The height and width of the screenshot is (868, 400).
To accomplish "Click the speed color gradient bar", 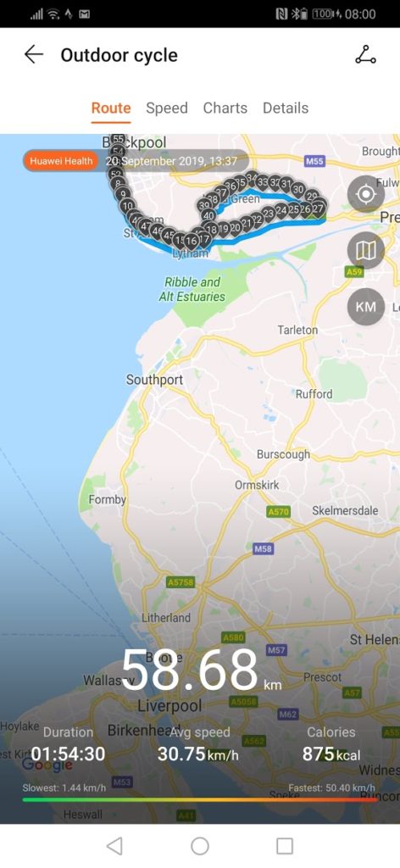I will tap(200, 799).
